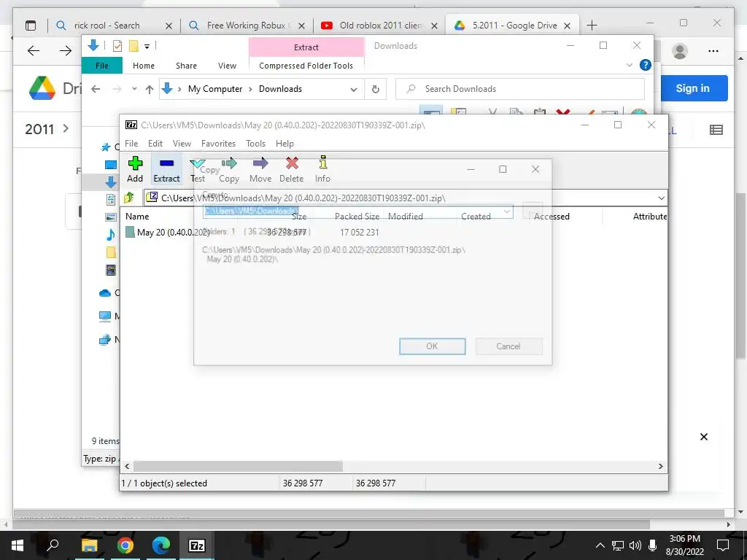The image size is (747, 560).
Task: Open the Explorer Home ribbon tab
Action: pos(144,66)
